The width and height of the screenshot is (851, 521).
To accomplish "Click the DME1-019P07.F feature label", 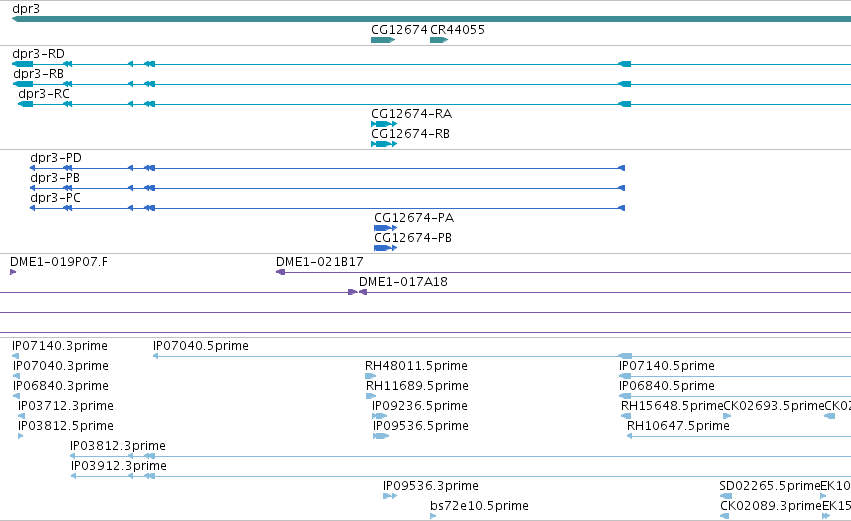I will pos(59,262).
